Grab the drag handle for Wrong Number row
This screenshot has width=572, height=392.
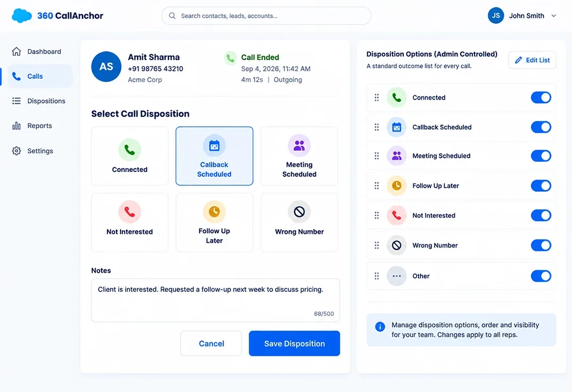coord(377,245)
